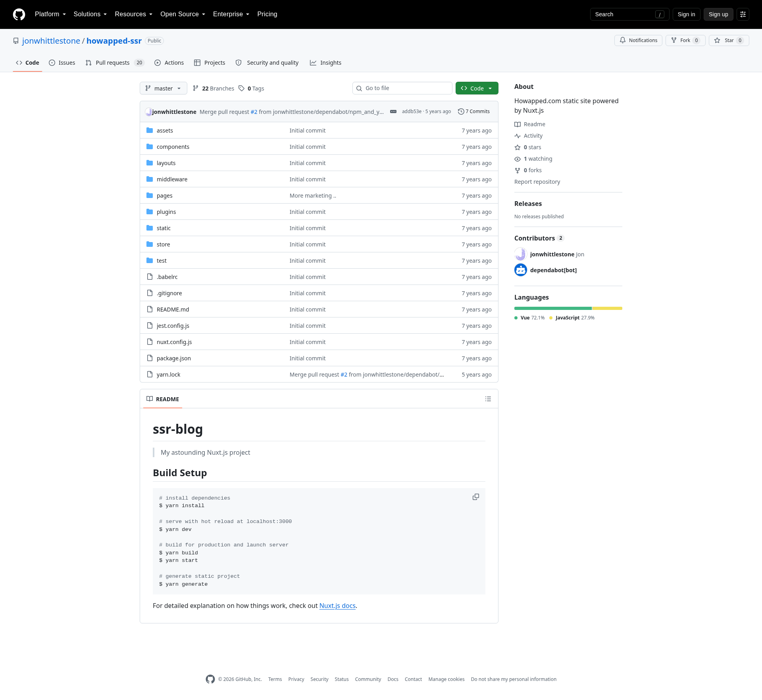
Task: Expand the Resources menu
Action: click(134, 14)
